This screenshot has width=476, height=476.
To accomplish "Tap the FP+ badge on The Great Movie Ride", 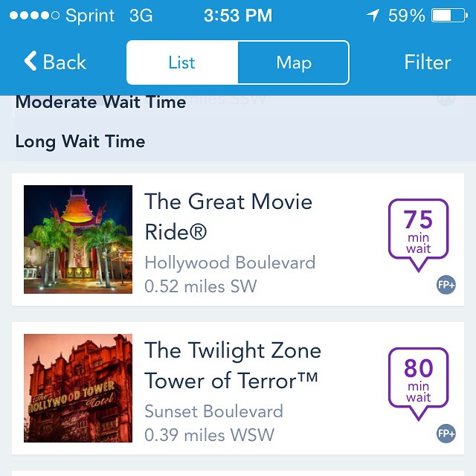I will tap(446, 285).
